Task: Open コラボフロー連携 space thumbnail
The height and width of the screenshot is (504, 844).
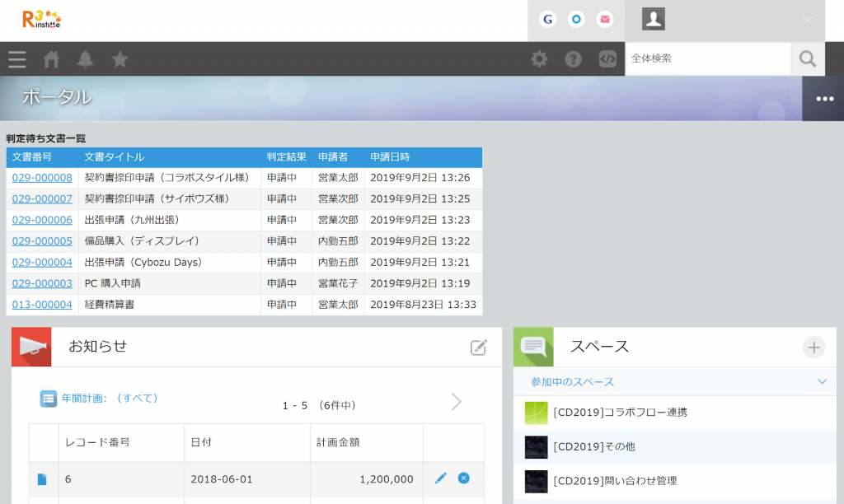Action: (x=536, y=413)
